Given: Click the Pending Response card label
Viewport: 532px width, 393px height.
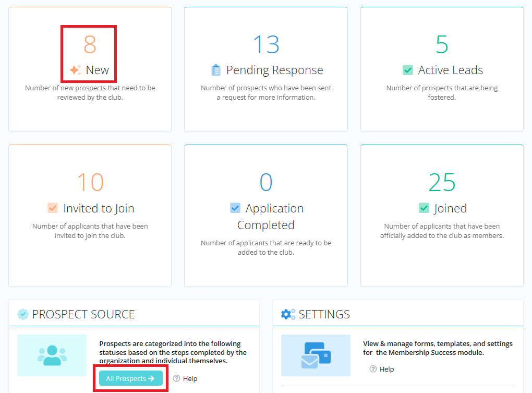Looking at the screenshot, I should tap(274, 70).
